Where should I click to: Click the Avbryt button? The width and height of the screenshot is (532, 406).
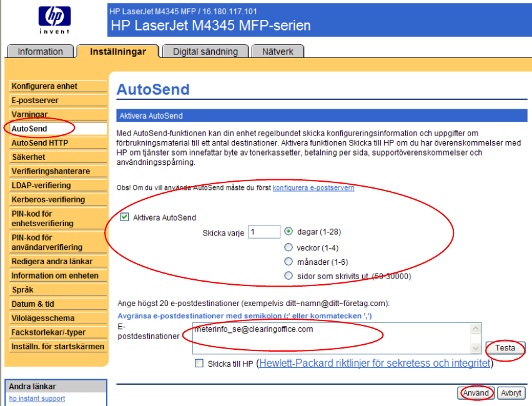coord(511,393)
